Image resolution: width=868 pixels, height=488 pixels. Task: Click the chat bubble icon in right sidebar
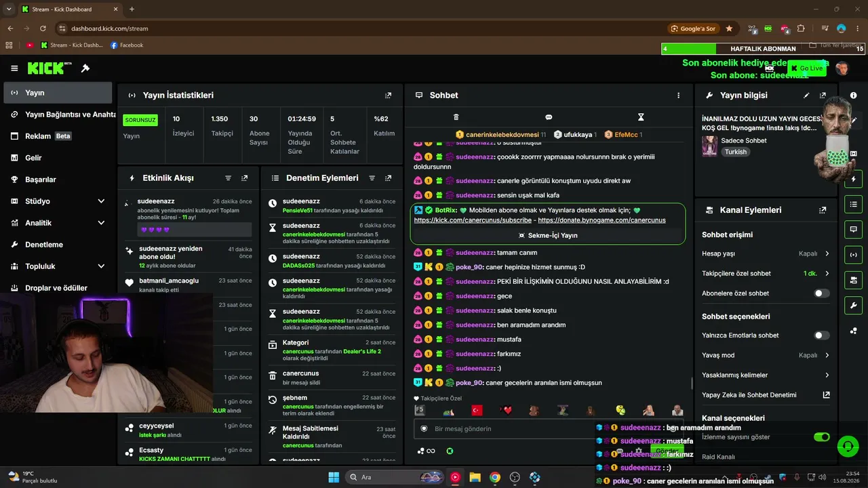pos(854,230)
